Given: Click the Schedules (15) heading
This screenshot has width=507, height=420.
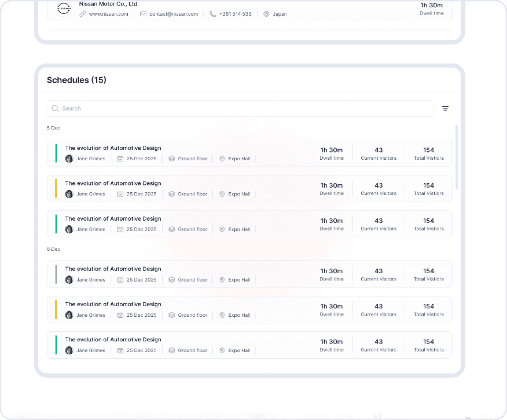Looking at the screenshot, I should [x=77, y=80].
